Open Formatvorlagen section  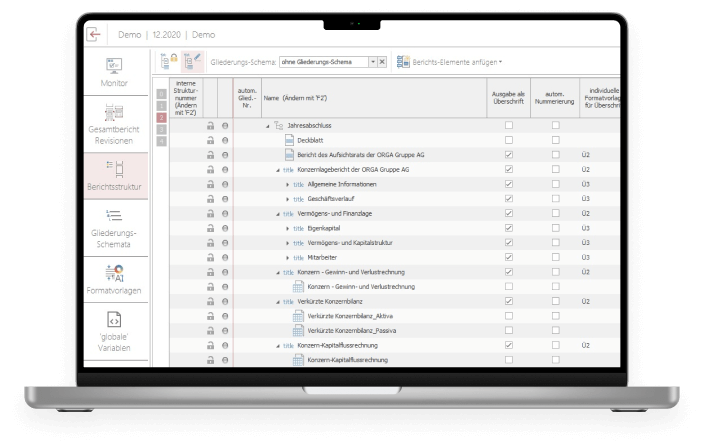pyautogui.click(x=114, y=279)
